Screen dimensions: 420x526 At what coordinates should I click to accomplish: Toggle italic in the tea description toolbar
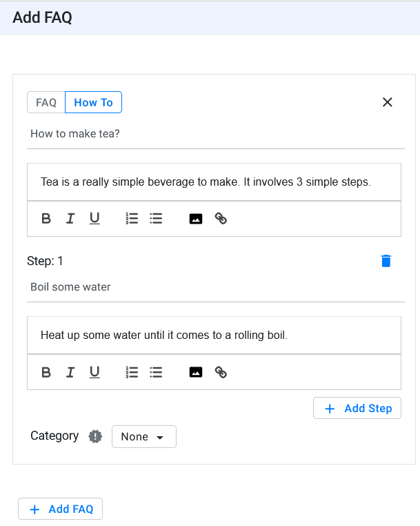pos(70,218)
